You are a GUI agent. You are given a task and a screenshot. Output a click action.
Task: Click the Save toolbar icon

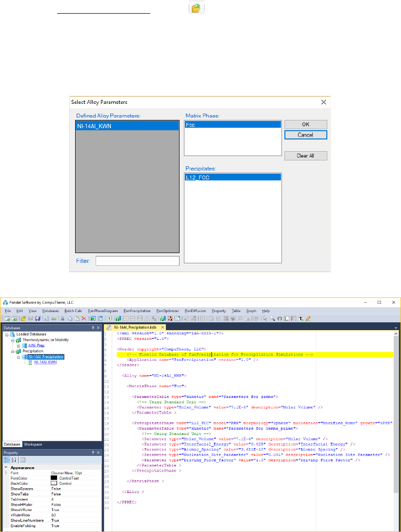pyautogui.click(x=31, y=318)
